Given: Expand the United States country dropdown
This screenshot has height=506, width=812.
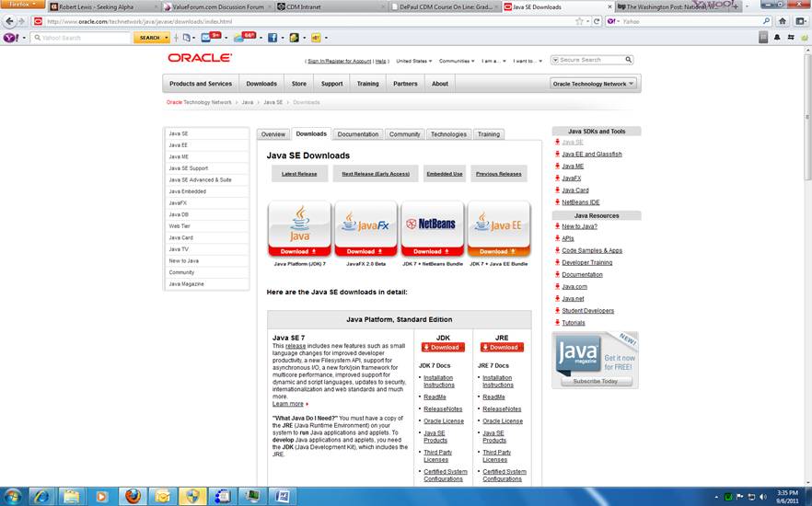Looking at the screenshot, I should tap(413, 61).
